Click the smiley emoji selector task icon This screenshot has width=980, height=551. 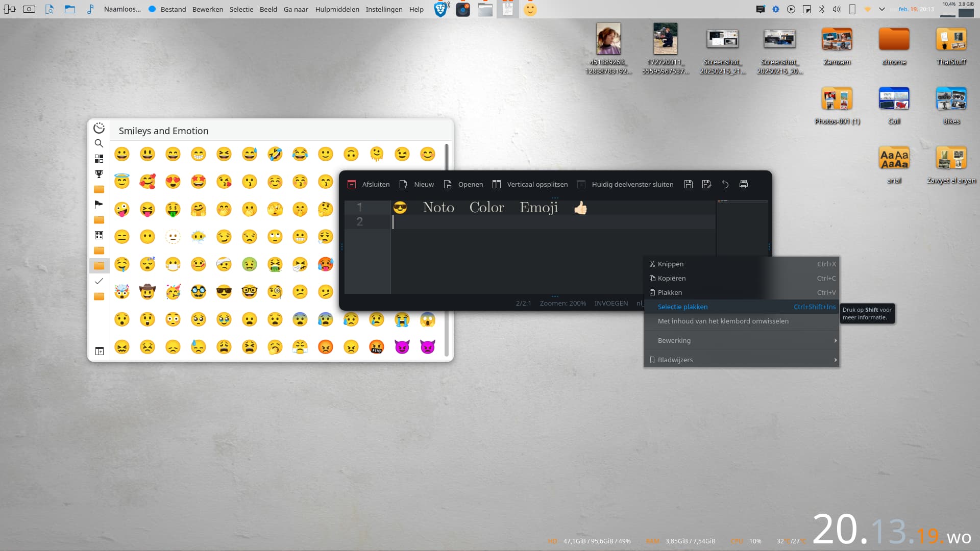click(x=530, y=9)
